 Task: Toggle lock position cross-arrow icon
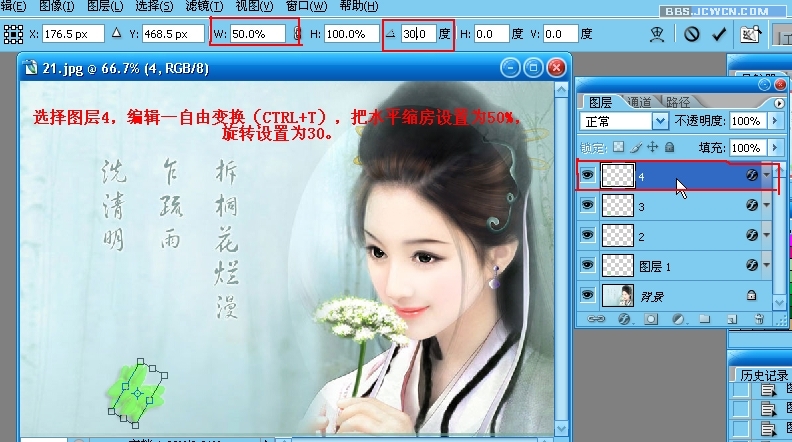(x=653, y=147)
